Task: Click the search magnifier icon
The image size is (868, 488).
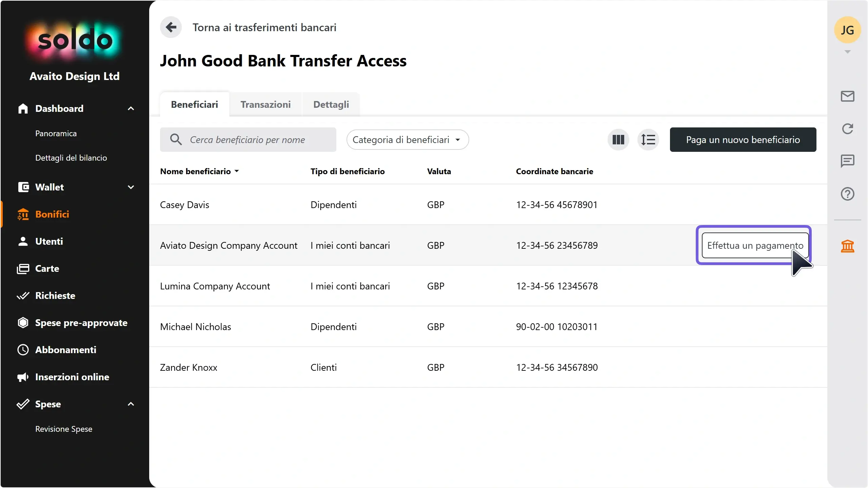Action: (x=176, y=140)
